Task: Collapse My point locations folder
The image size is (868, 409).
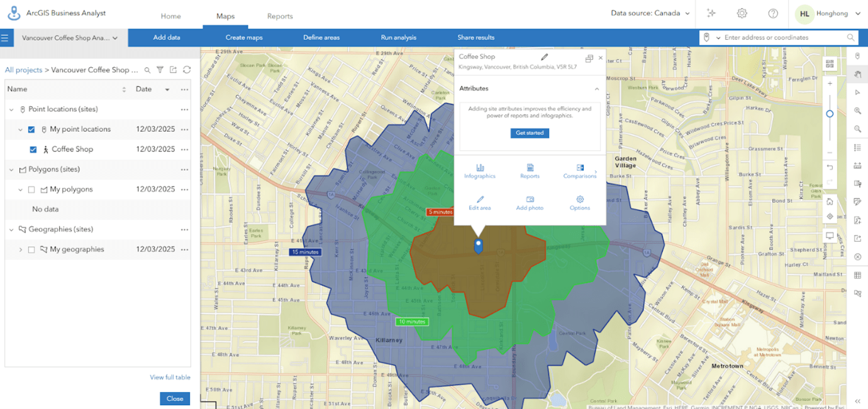Action: (21, 129)
